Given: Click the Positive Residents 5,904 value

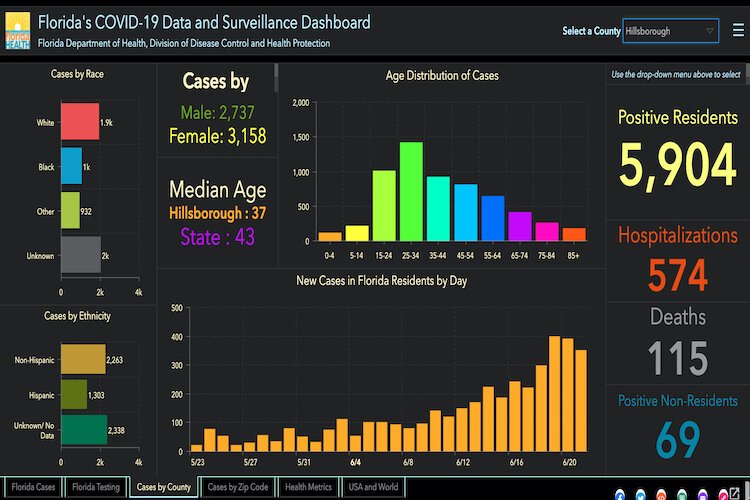Looking at the screenshot, I should 678,166.
